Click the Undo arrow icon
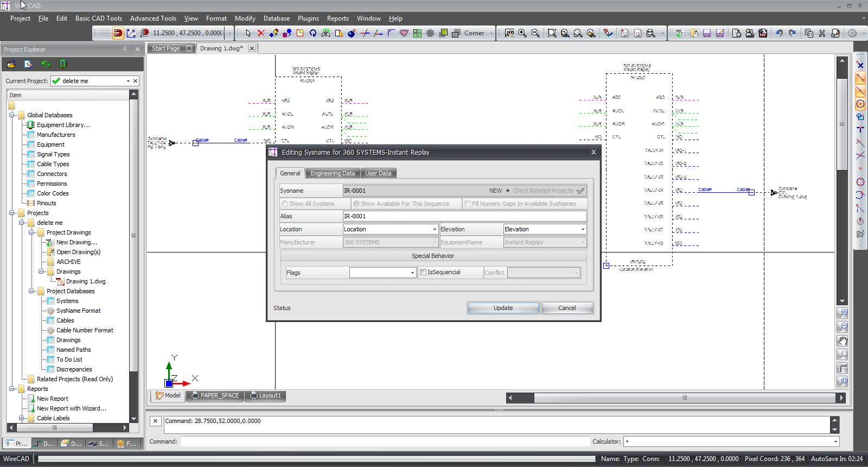868x467 pixels. [779, 33]
